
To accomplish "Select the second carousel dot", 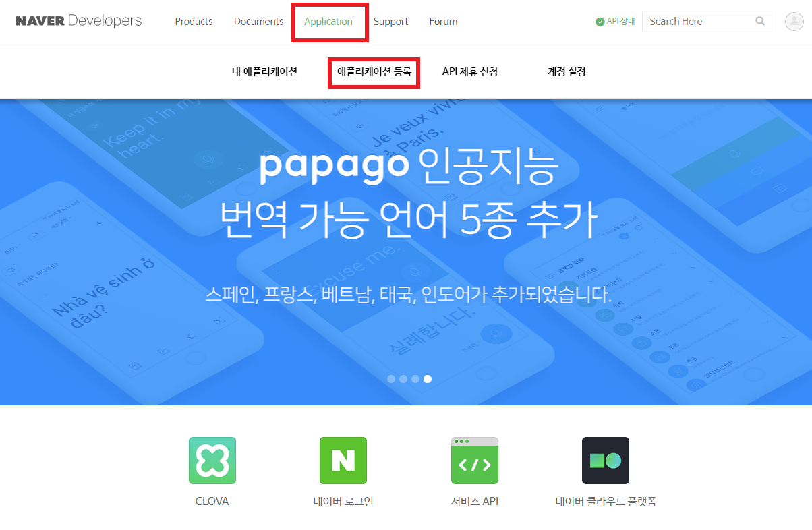I will 403,379.
